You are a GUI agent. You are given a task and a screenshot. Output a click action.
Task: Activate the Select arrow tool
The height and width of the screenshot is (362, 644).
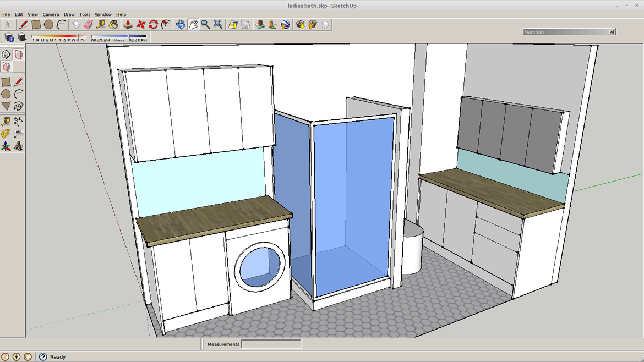pos(8,24)
